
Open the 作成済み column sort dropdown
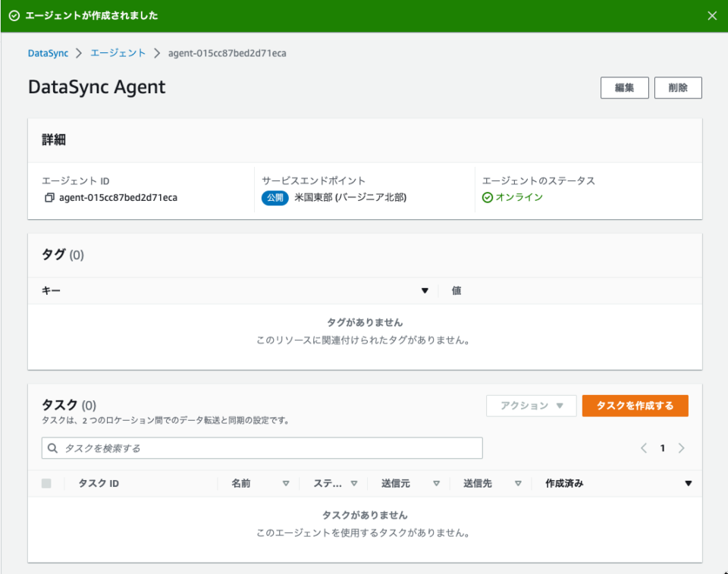[x=688, y=483]
